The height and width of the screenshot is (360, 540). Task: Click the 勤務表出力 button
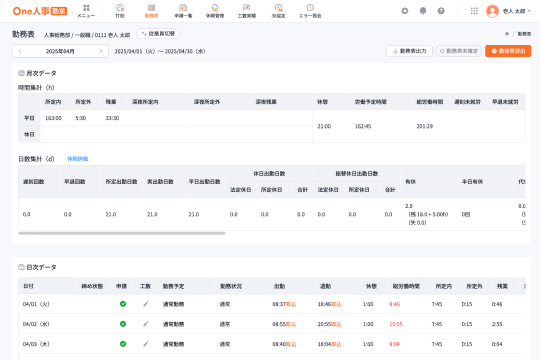click(409, 51)
